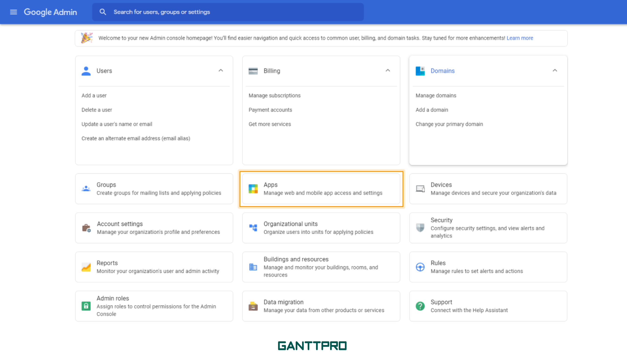Click 'Monitor your organization's user' description

[158, 271]
